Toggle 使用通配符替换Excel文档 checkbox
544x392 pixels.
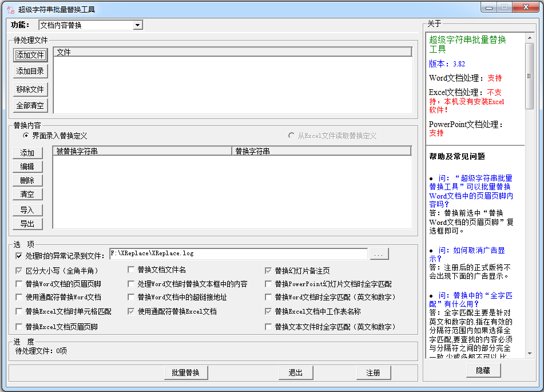[131, 311]
